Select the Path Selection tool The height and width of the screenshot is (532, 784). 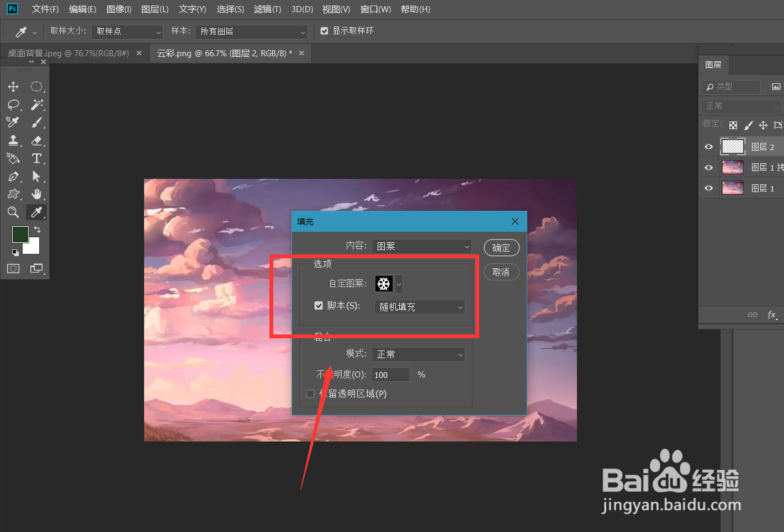36,177
